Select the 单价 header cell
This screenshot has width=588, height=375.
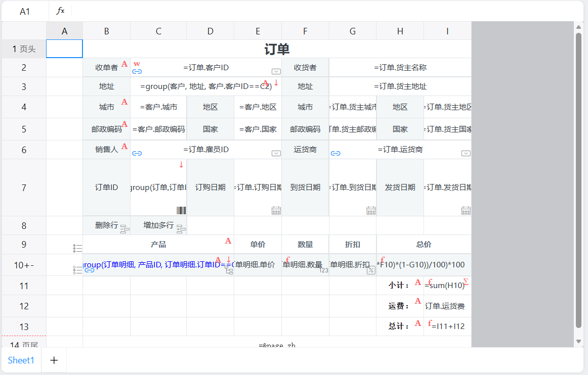[258, 245]
